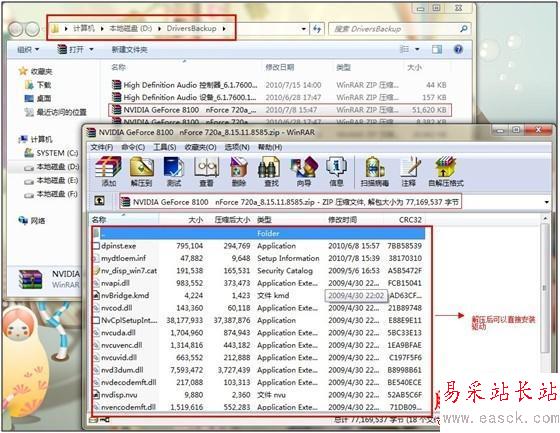Expand breadcrumb arrow after 本地磁盘 (D:)
This screenshot has width=560, height=433.
[x=159, y=29]
